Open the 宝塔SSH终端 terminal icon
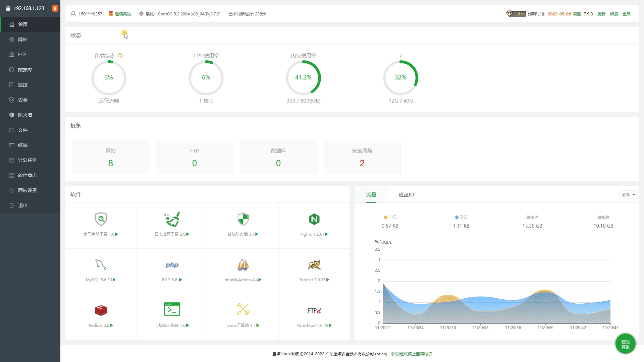Screen dimensions: 644x362 click(172, 309)
